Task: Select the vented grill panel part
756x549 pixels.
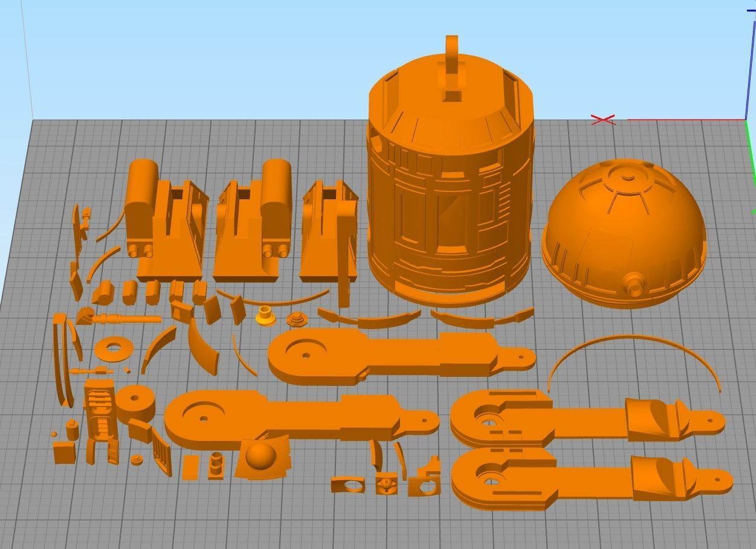Action: click(x=161, y=451)
